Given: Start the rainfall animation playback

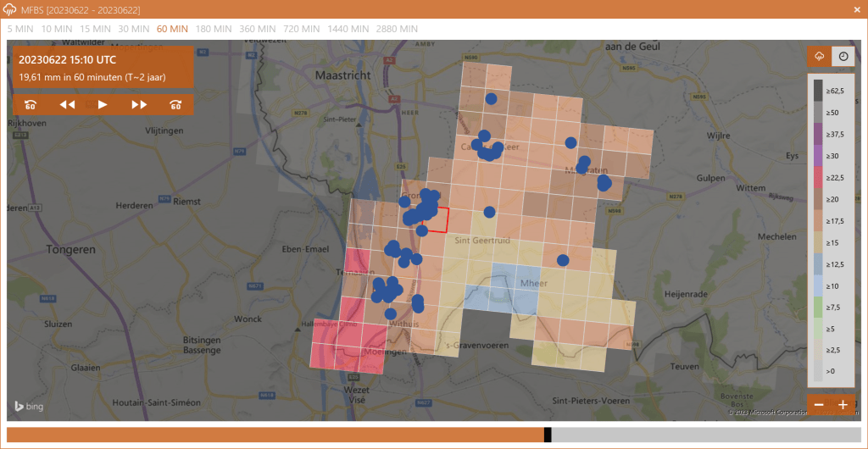Looking at the screenshot, I should coord(103,105).
